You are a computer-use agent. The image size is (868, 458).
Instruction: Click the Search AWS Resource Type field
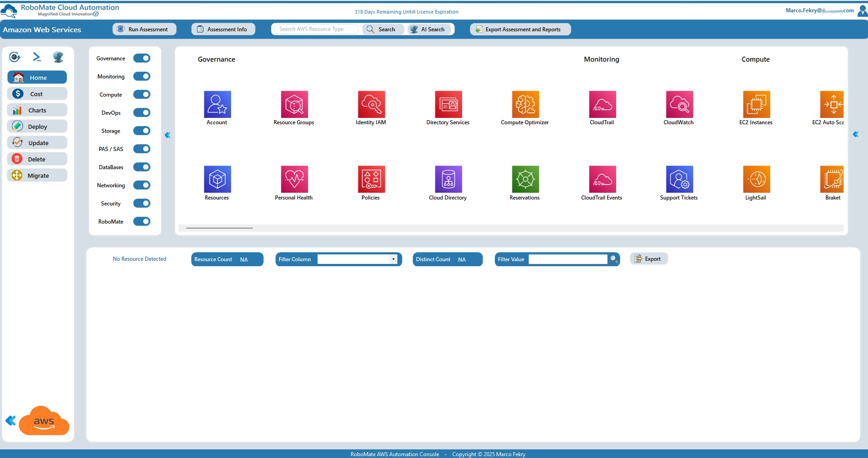tap(316, 29)
